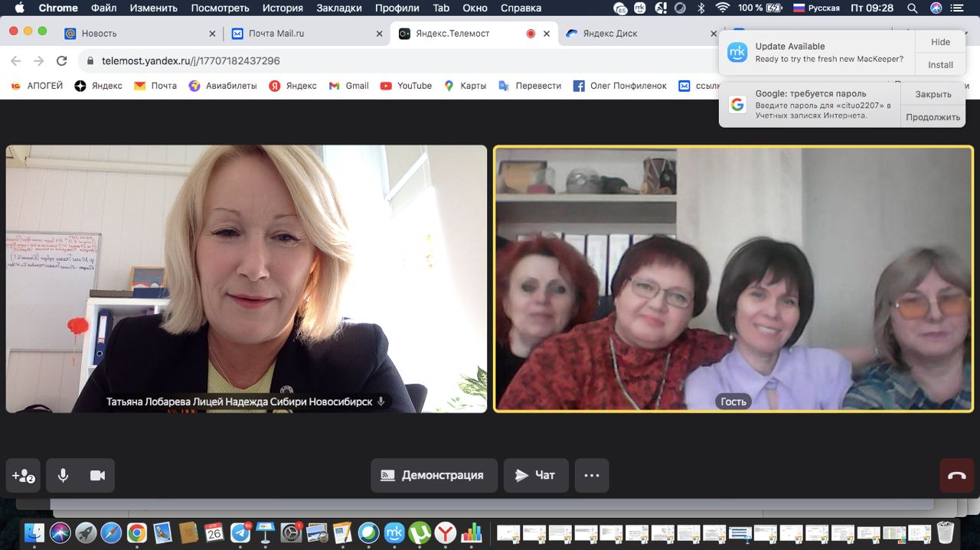This screenshot has width=980, height=550.
Task: Open the Gmail bookmark
Action: pos(349,86)
